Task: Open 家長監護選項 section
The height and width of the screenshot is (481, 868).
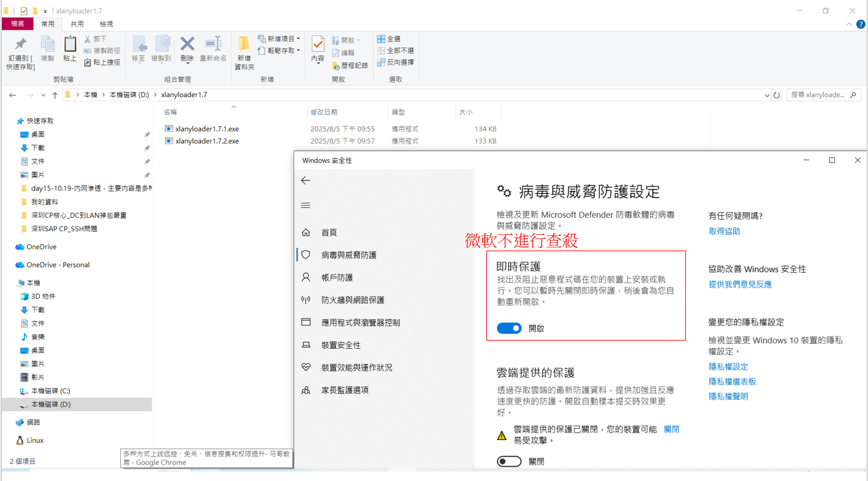Action: click(345, 390)
